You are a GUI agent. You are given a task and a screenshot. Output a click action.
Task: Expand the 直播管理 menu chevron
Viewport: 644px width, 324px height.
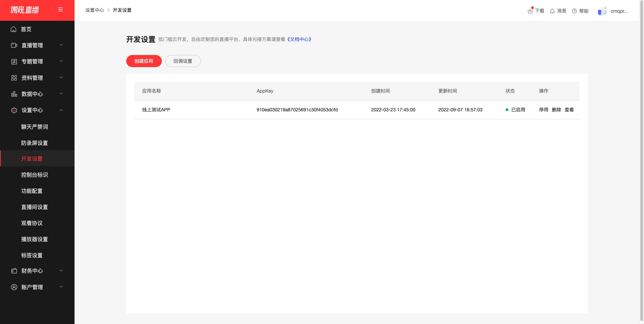(x=61, y=45)
